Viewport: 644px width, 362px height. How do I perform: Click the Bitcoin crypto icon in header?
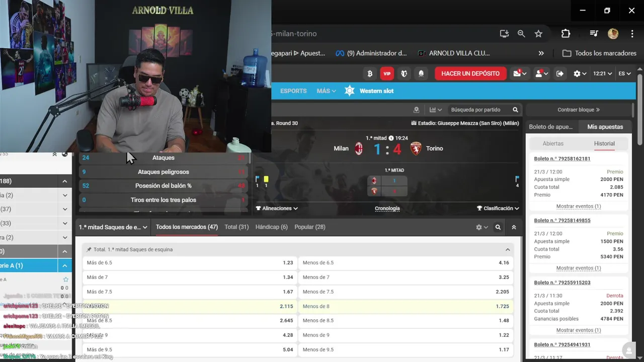coord(370,73)
